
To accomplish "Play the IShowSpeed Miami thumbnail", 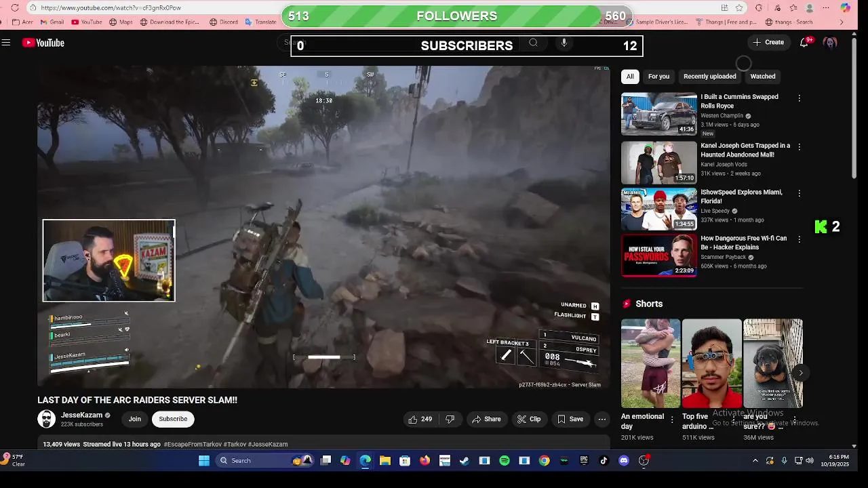I will click(659, 209).
